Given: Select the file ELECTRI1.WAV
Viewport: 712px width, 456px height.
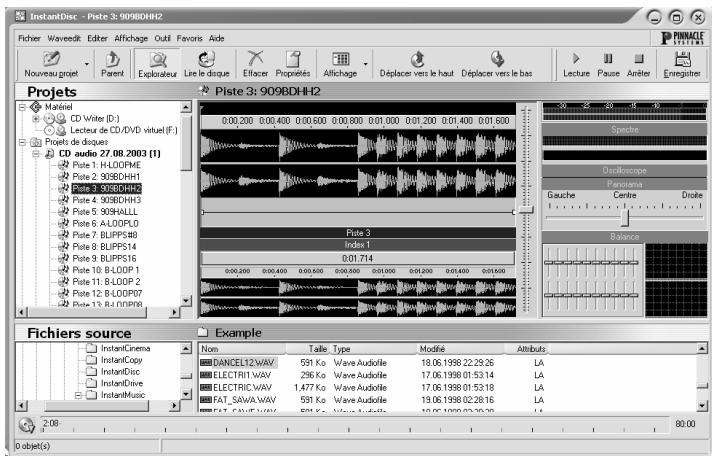Looking at the screenshot, I should (242, 375).
